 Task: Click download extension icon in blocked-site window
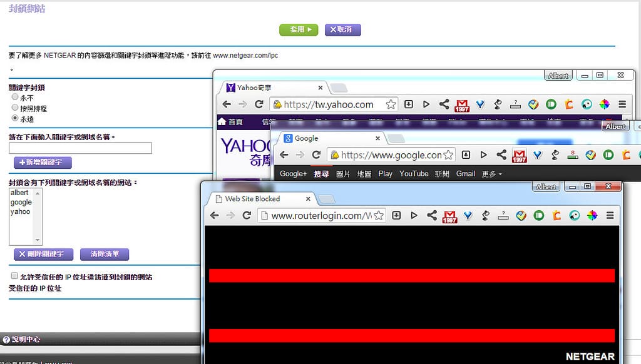[x=396, y=215]
